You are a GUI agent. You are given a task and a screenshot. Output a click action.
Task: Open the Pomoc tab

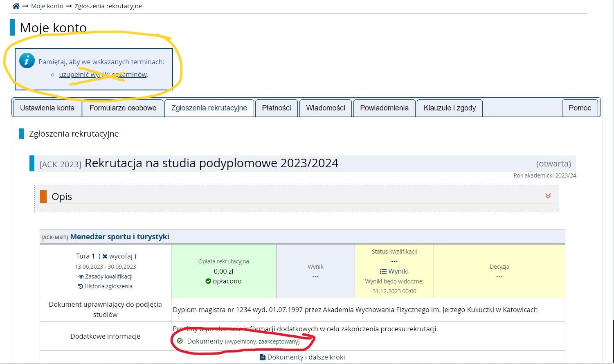(580, 108)
